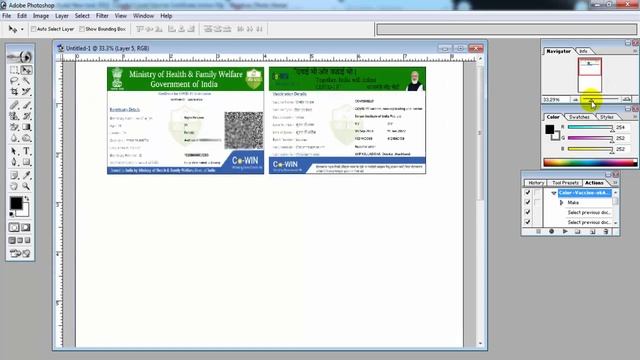
Task: Select the Type tool
Action: [27, 151]
